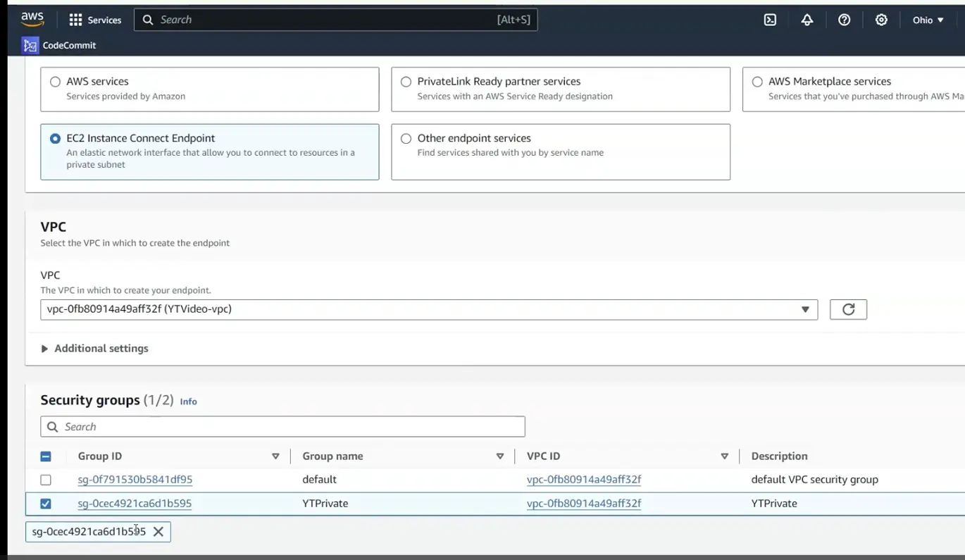965x560 pixels.
Task: Remove the selected security group tag
Action: pos(158,531)
